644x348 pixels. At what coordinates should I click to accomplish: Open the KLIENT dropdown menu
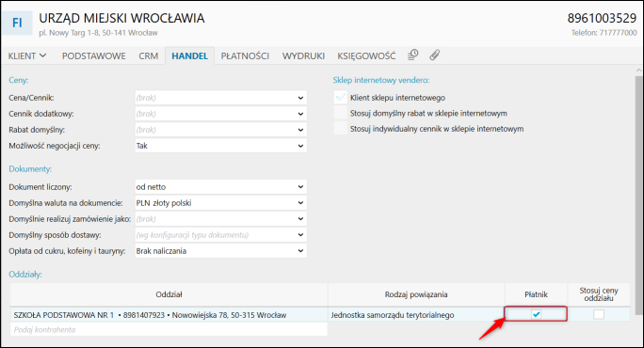pos(27,55)
